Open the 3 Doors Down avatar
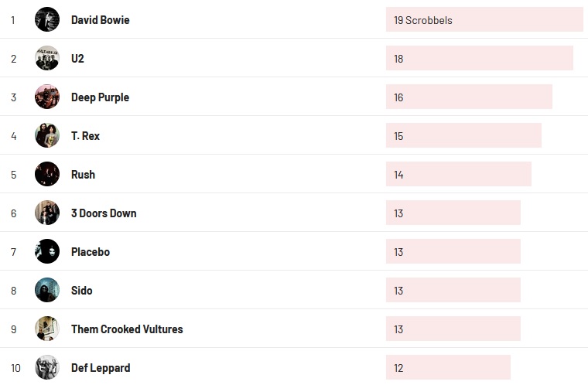The height and width of the screenshot is (385, 588). 47,213
